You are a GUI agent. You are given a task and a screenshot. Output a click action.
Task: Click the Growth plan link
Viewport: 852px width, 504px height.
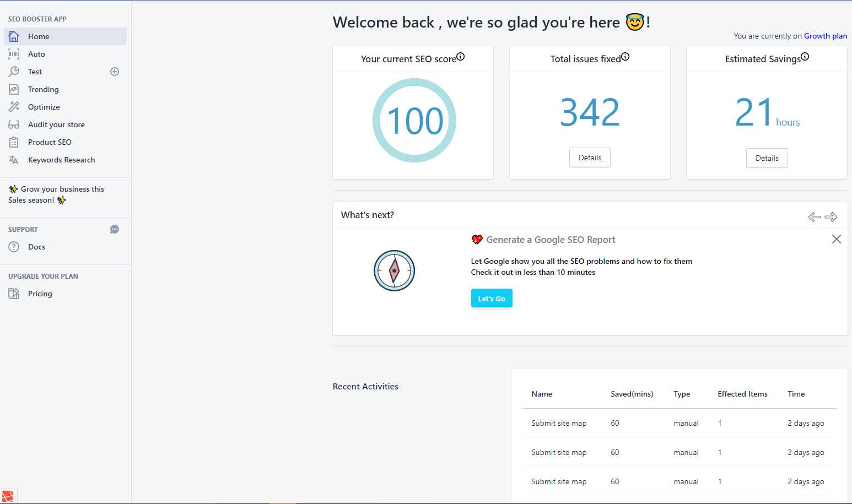pyautogui.click(x=826, y=36)
